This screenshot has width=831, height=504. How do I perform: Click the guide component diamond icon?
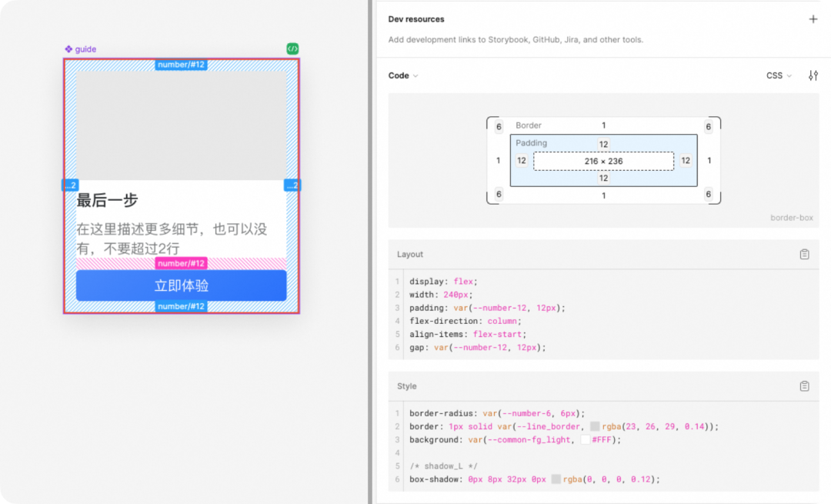pos(68,48)
